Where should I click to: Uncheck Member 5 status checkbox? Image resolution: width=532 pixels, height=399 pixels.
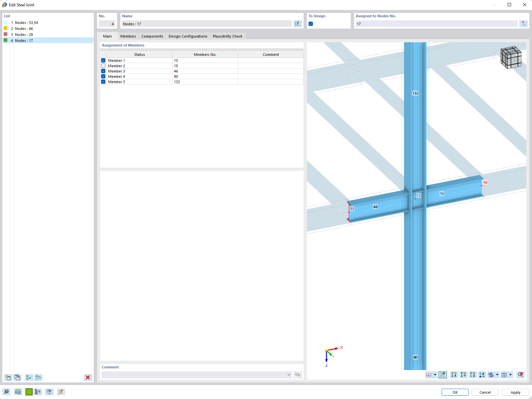click(103, 82)
